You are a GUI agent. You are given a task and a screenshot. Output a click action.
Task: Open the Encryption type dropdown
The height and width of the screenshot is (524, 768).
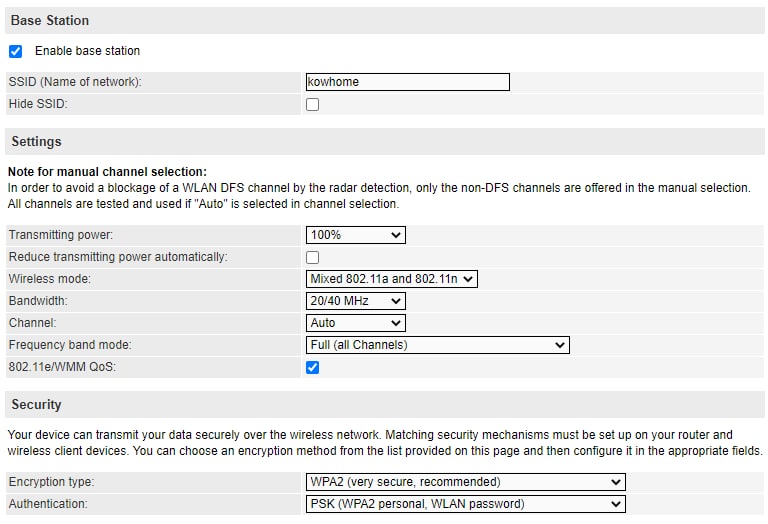click(465, 482)
